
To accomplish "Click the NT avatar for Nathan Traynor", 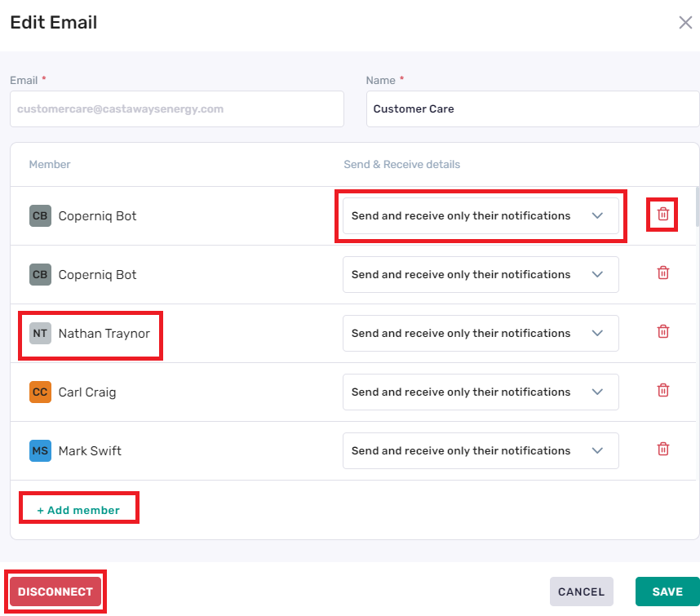I will point(40,334).
